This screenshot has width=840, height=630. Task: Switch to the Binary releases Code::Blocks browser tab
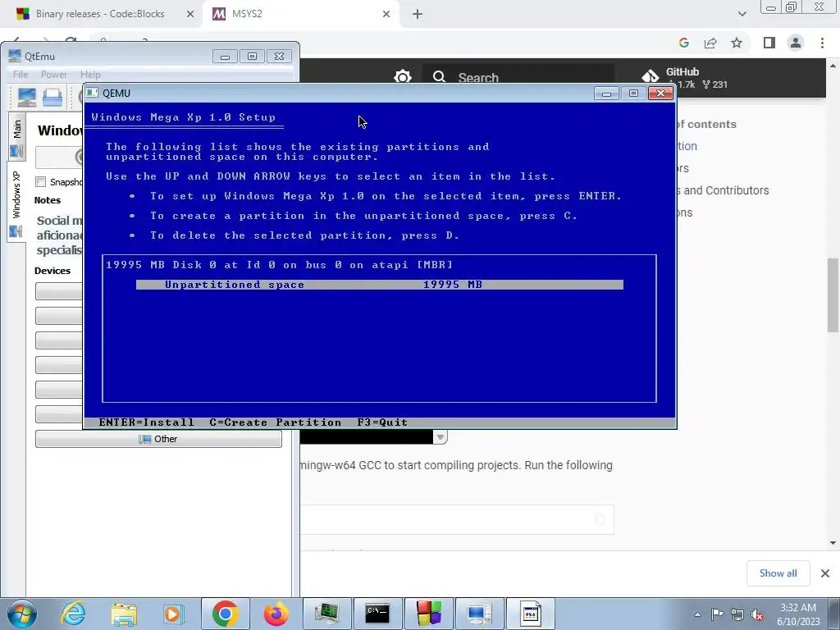[99, 14]
